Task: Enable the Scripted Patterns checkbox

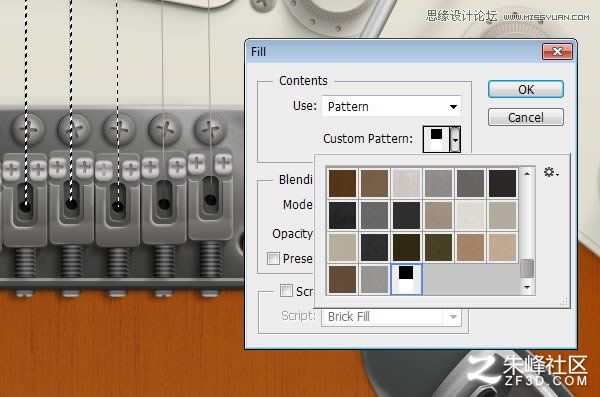Action: tap(286, 291)
